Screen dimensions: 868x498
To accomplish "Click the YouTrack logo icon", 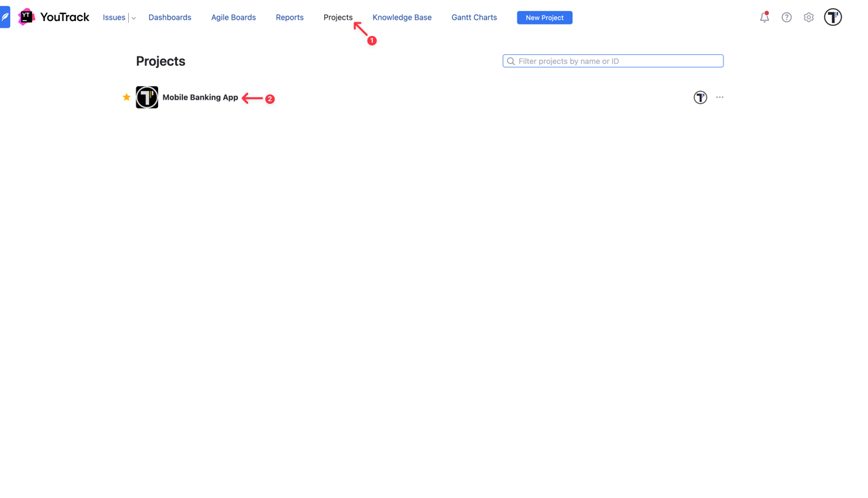I will [26, 17].
